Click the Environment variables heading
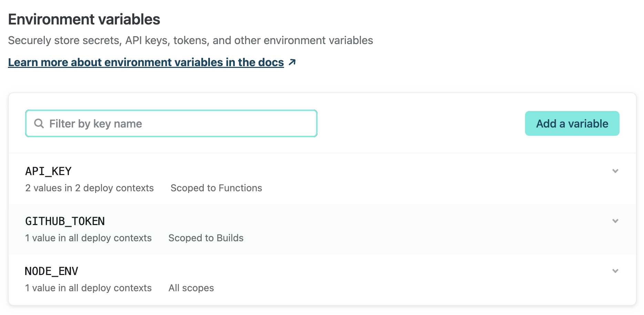Screen dimensions: 644x315 tap(84, 20)
